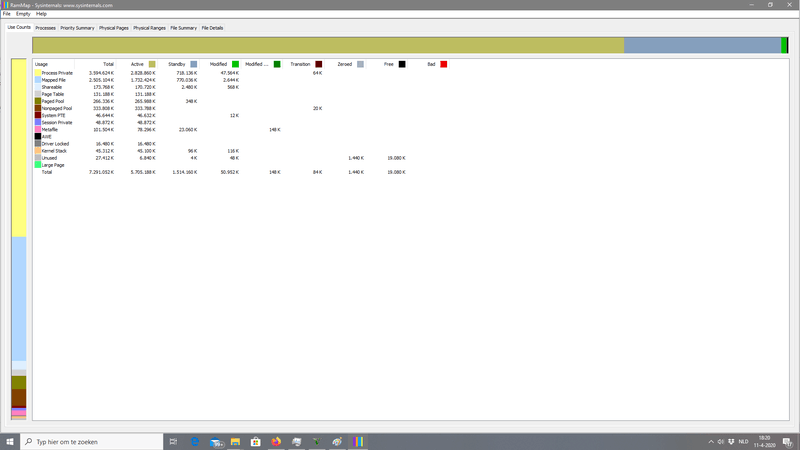Open the File menu

click(6, 14)
